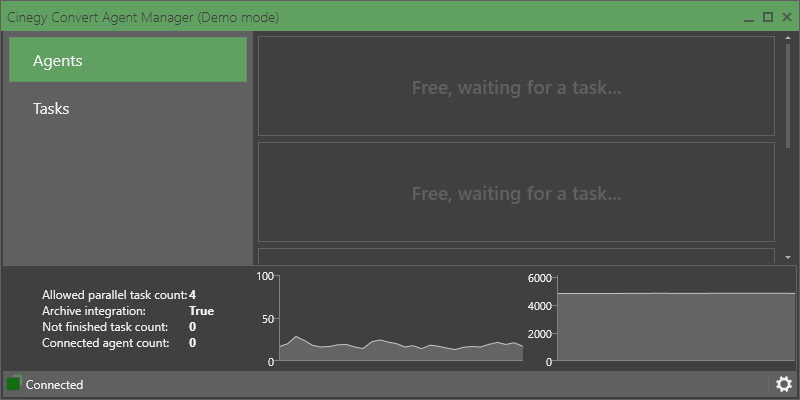Open the settings gear in status bar

(x=784, y=384)
